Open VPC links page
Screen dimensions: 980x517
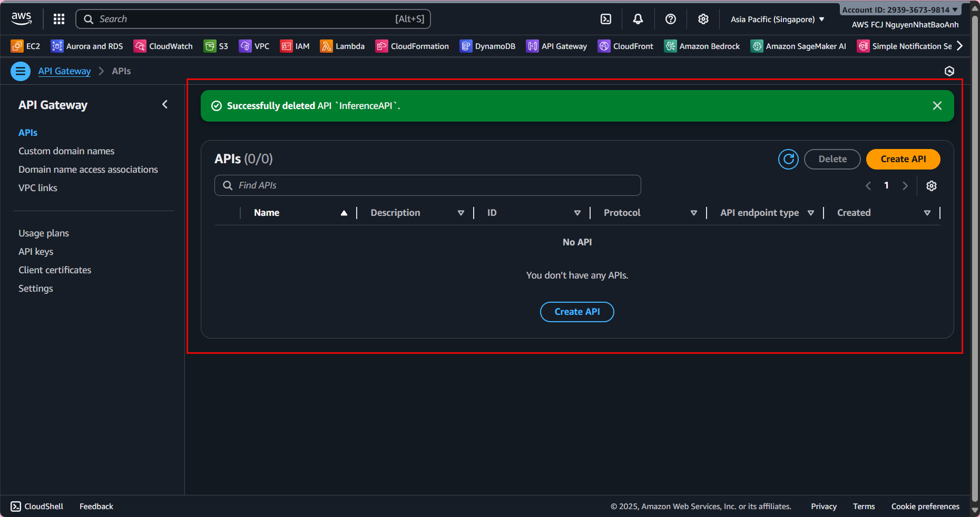(38, 188)
